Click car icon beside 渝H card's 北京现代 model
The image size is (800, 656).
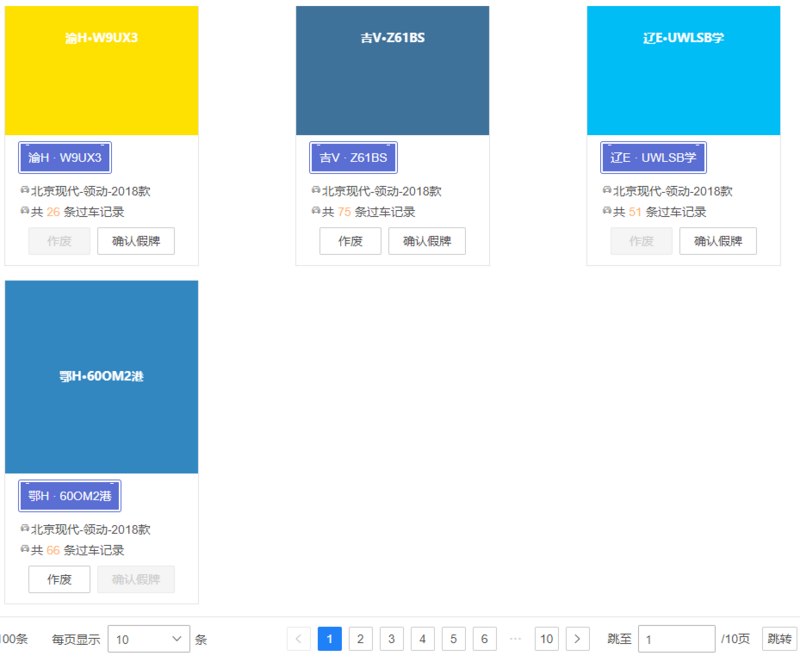(x=24, y=190)
